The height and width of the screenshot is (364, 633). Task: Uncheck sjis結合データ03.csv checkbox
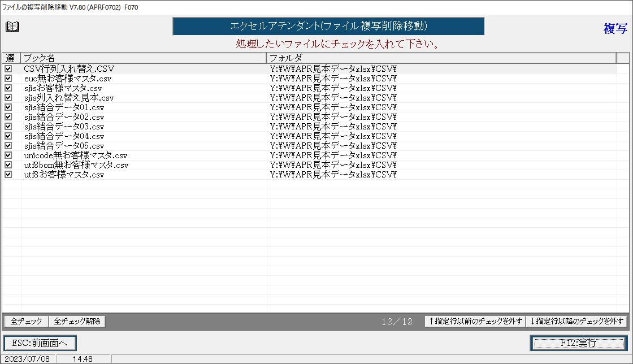[8, 126]
